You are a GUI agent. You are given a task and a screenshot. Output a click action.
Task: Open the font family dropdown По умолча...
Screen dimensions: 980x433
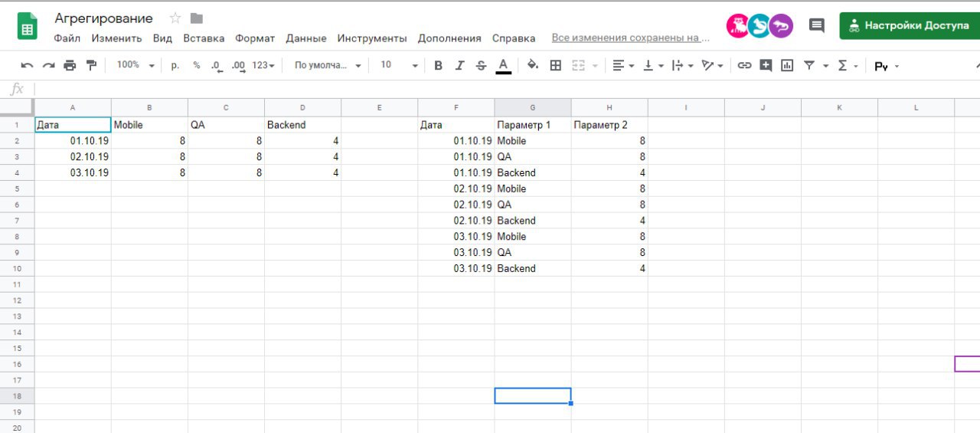[x=328, y=66]
